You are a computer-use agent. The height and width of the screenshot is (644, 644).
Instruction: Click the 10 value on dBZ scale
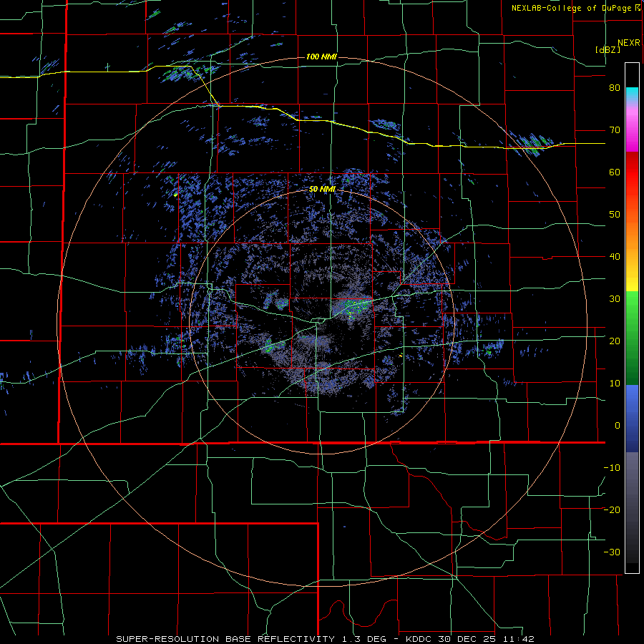coord(615,384)
